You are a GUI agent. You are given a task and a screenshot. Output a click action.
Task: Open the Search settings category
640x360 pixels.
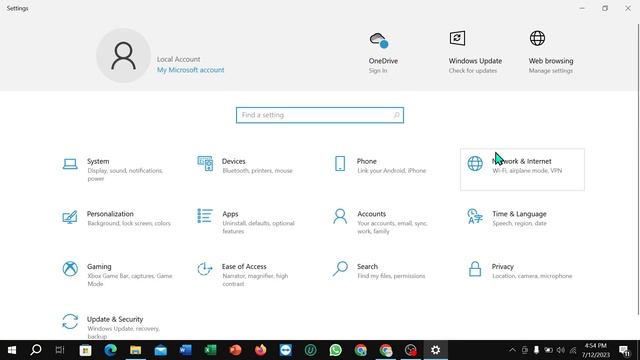point(387,275)
